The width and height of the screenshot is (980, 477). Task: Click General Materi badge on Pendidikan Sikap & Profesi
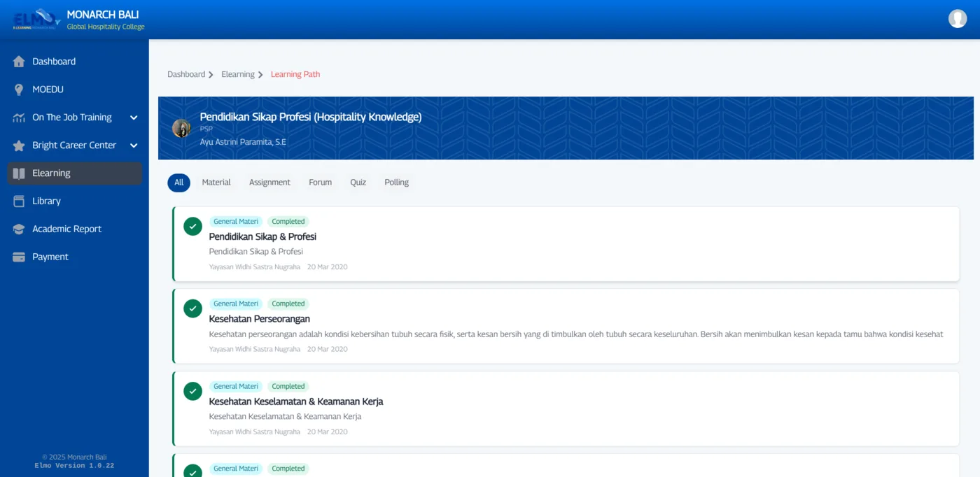236,222
